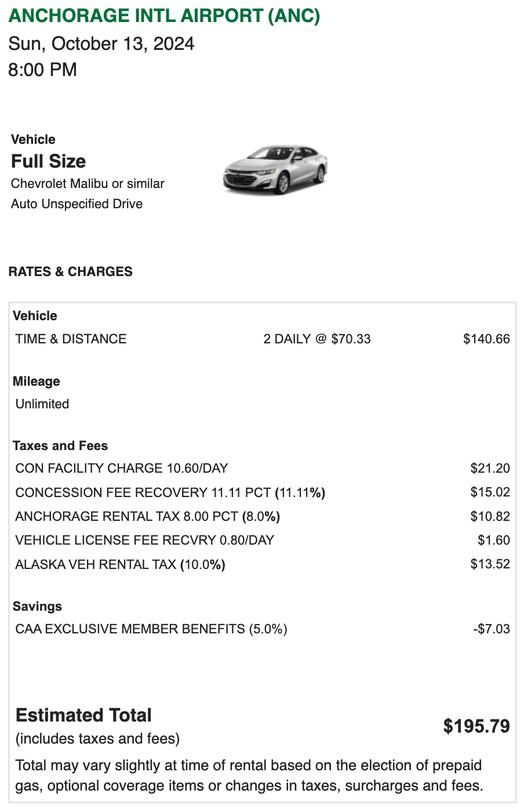This screenshot has width=524, height=812.
Task: Click the CON FACILITY CHARGE 10.60/DAY row
Action: [x=122, y=469]
